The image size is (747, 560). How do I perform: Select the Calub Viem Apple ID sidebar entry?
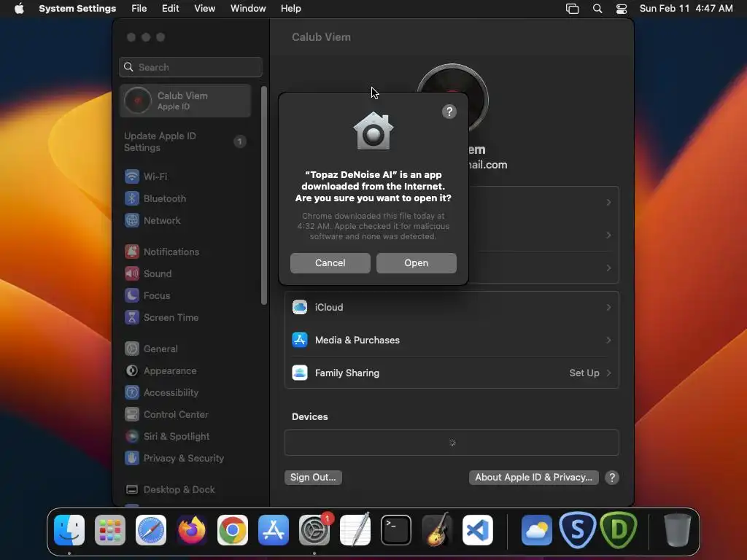coord(186,101)
